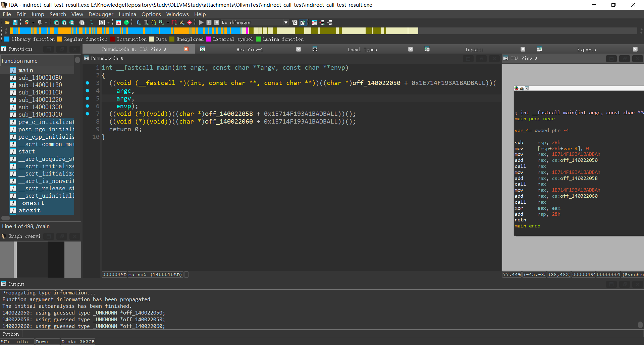Click the rightmost list toolbar icon
The width and height of the screenshot is (644, 345).
click(330, 22)
